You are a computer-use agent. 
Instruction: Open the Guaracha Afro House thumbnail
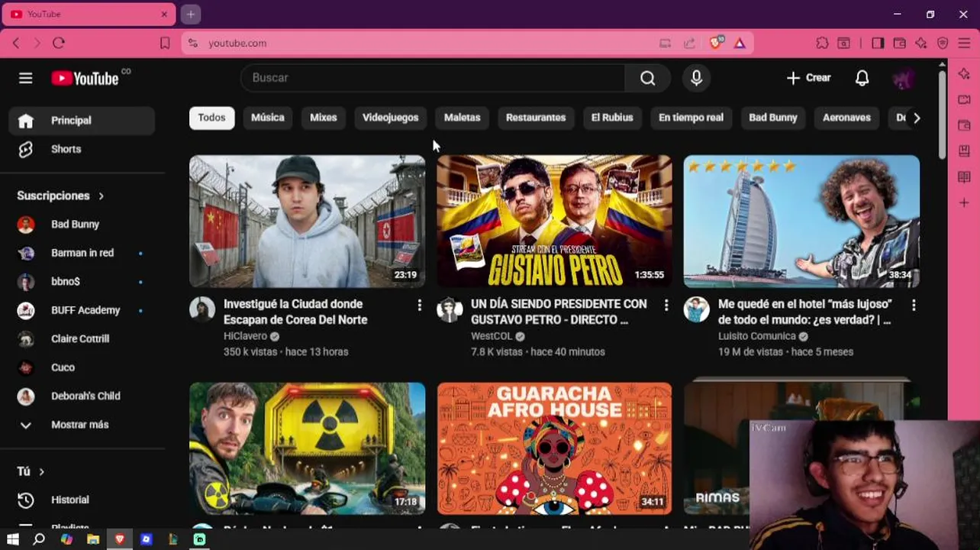pyautogui.click(x=554, y=448)
